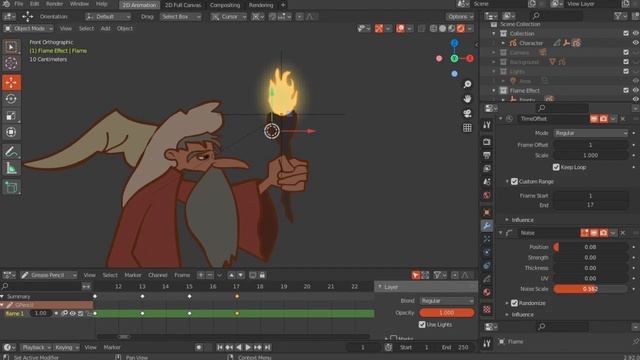640x360 pixels.
Task: Click the Frame Offset value field
Action: click(x=591, y=145)
